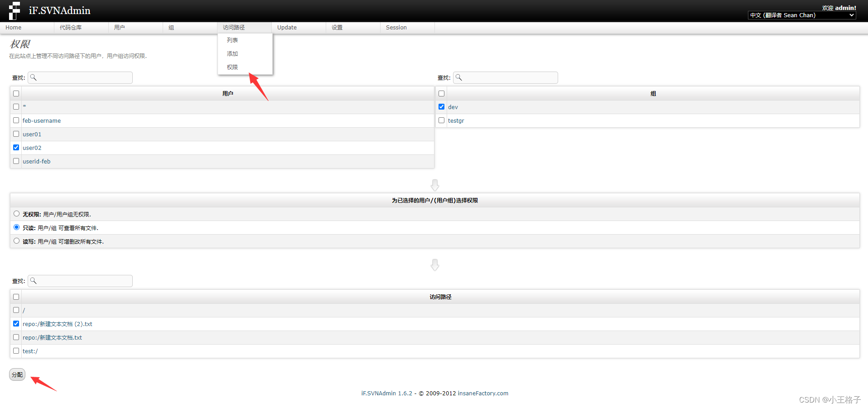Viewport: 868px width, 408px height.
Task: Check repo:/新建文本文档.txt checkbox
Action: (x=16, y=337)
